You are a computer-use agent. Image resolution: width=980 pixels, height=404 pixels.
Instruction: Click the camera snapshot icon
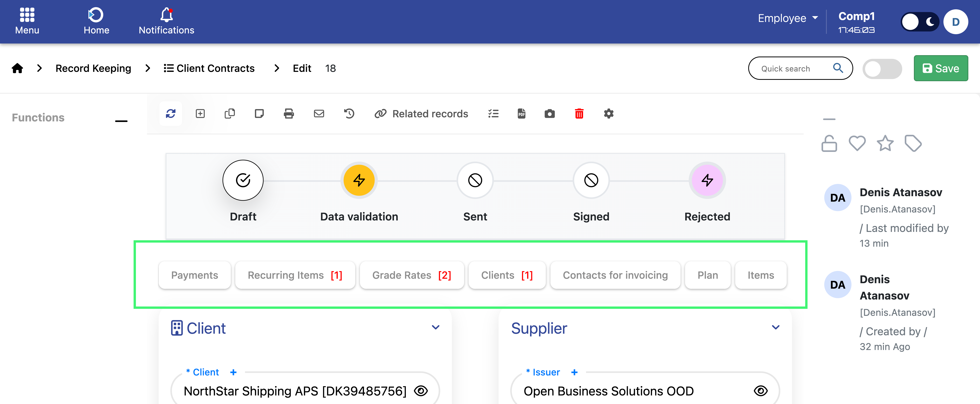point(550,114)
